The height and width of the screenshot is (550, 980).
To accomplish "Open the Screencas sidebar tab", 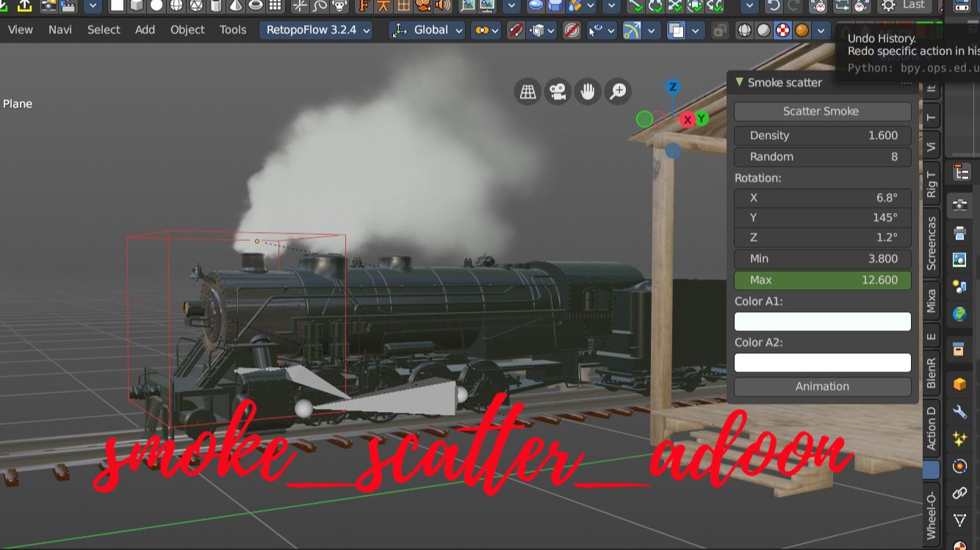I will [932, 244].
